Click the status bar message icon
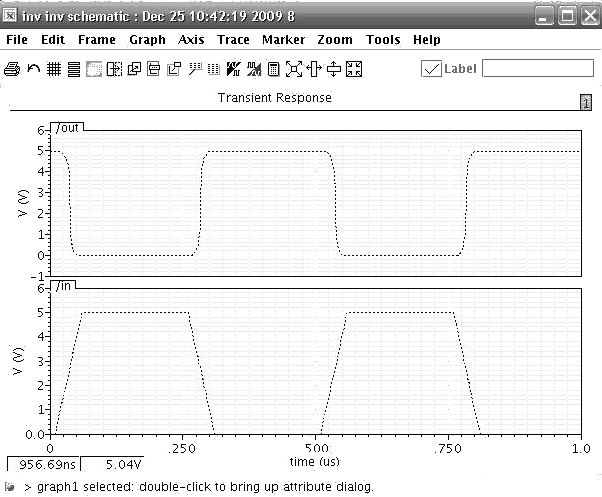 coord(10,487)
